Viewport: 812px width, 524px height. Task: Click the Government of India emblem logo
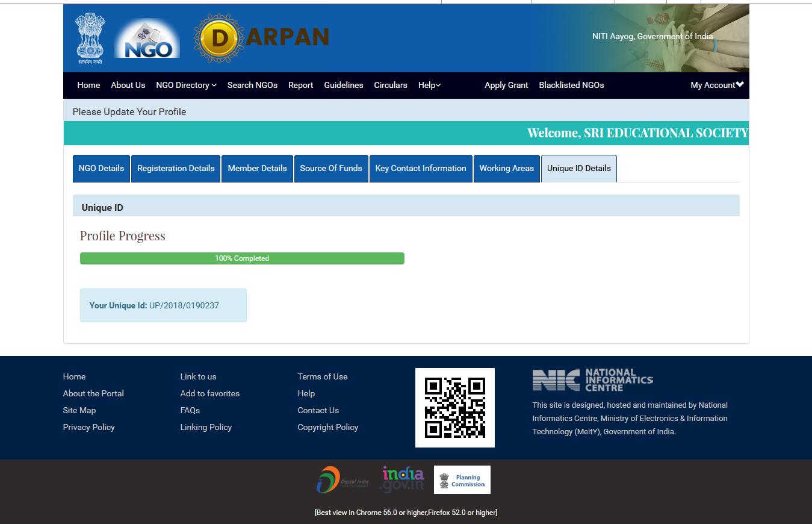[90, 38]
